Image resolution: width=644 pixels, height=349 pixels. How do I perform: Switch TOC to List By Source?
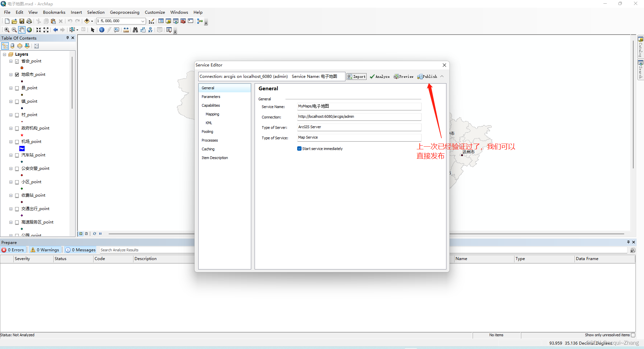pyautogui.click(x=12, y=46)
